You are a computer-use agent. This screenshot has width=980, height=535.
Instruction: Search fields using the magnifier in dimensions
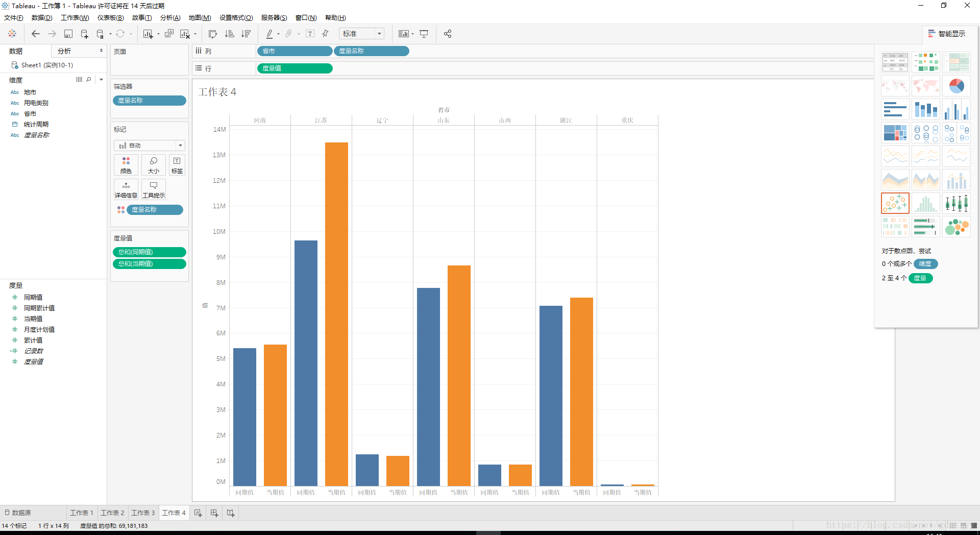point(89,80)
